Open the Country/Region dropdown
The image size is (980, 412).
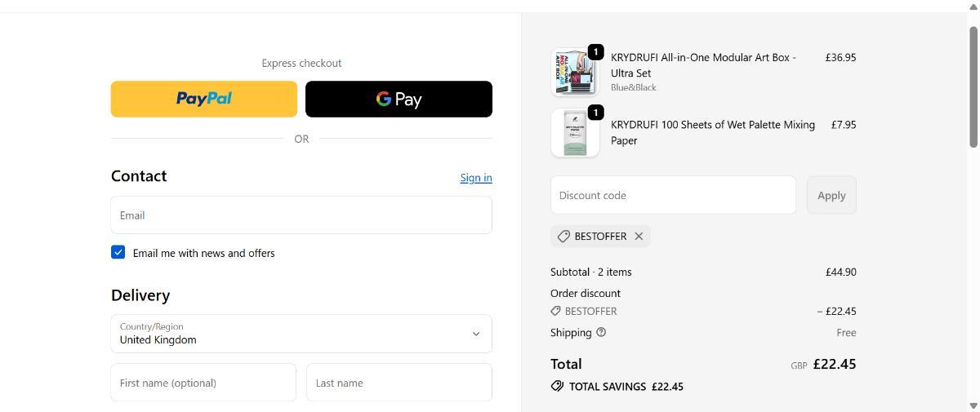pos(301,334)
